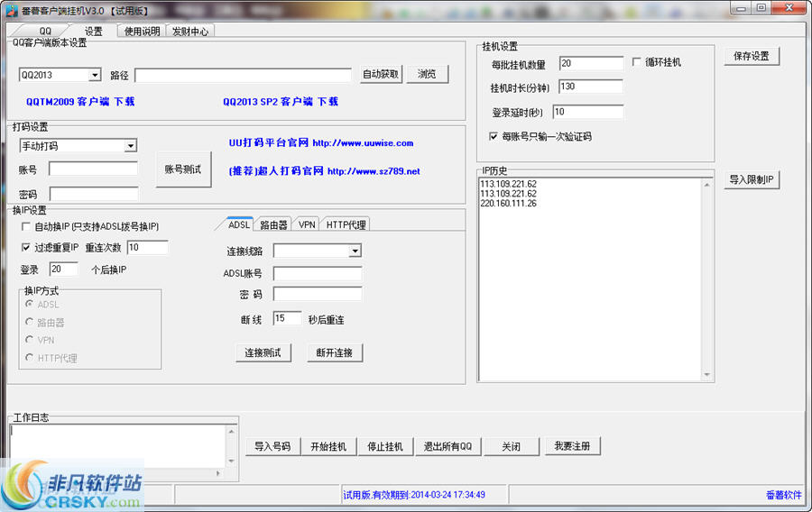812x512 pixels.
Task: Enable 自动换IP checkbox
Action: pos(26,226)
